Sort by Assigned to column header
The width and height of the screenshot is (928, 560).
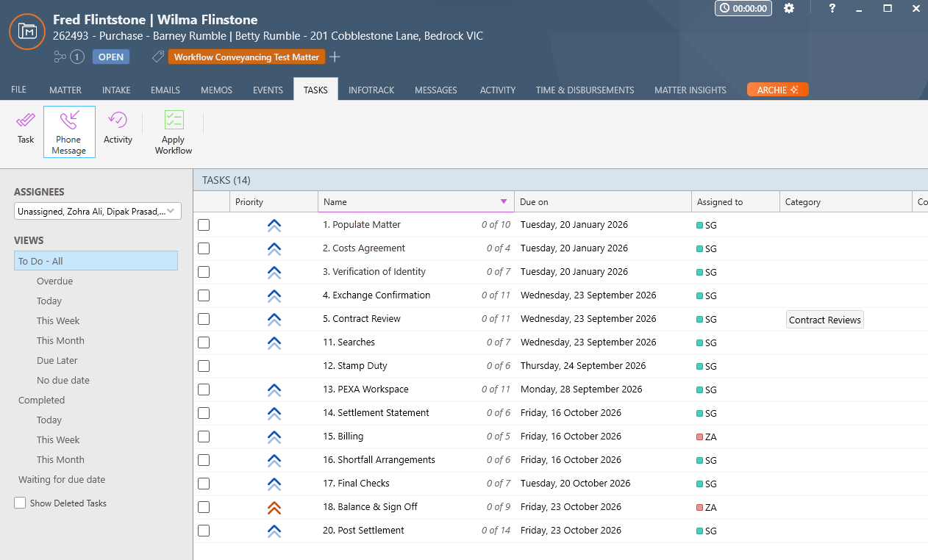click(x=735, y=201)
